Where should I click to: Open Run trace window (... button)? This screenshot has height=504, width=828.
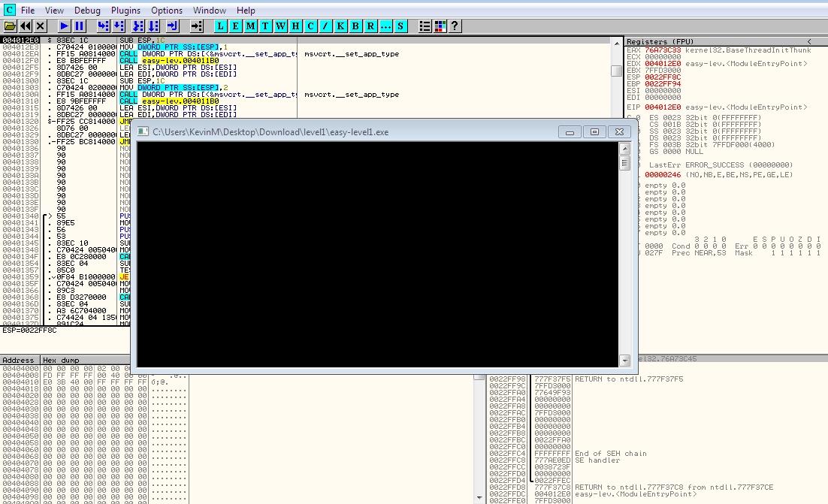(x=386, y=26)
